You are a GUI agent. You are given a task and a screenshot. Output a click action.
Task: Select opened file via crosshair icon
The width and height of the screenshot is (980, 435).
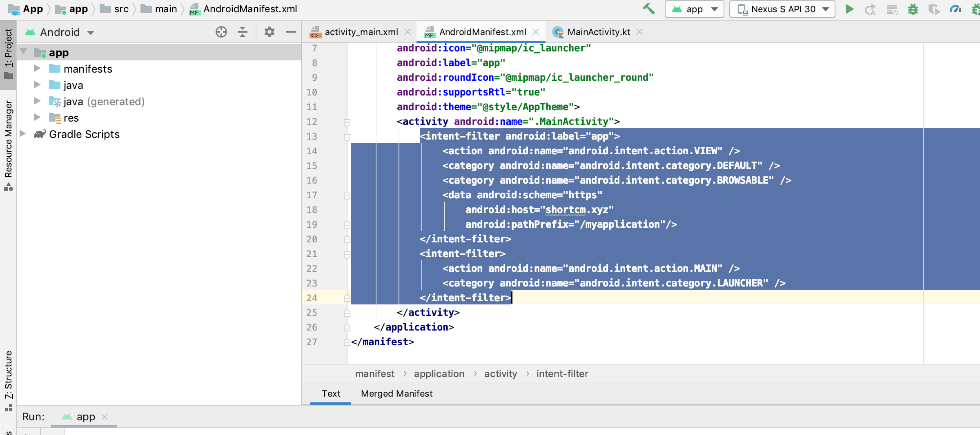(221, 32)
